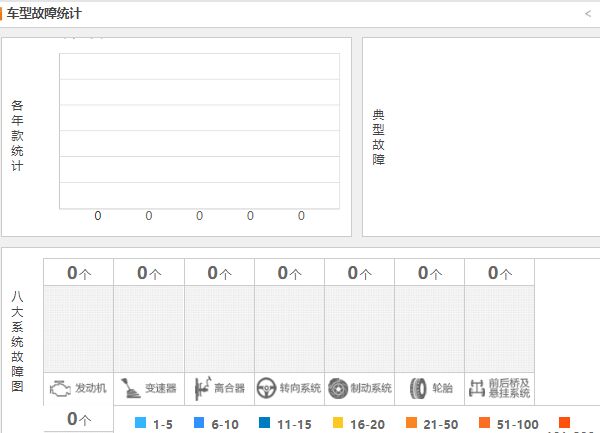Viewport: 600px width, 433px height.
Task: Click the light blue 1-5 legend swatch
Action: 140,423
